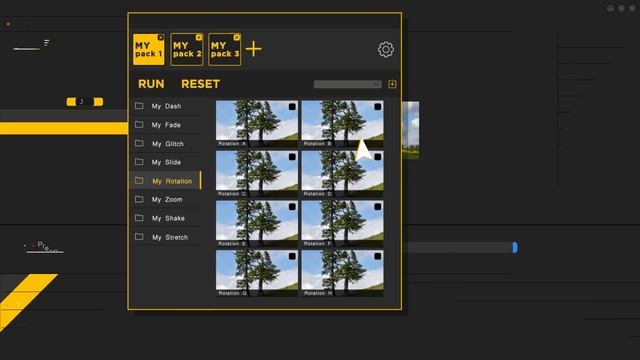Click the RESET button
The height and width of the screenshot is (360, 640).
click(x=200, y=84)
